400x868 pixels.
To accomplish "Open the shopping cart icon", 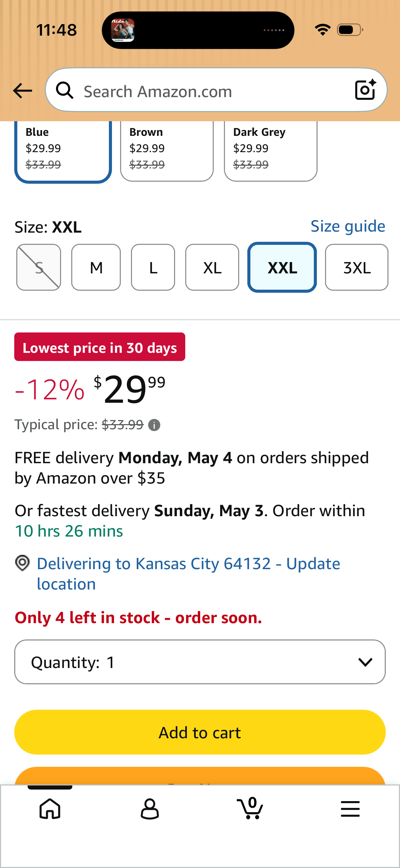I will [250, 809].
